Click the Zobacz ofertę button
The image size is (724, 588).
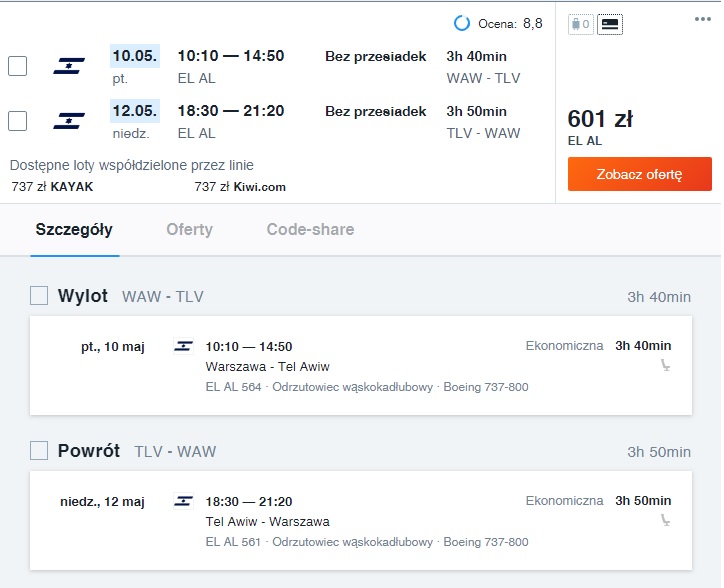640,174
